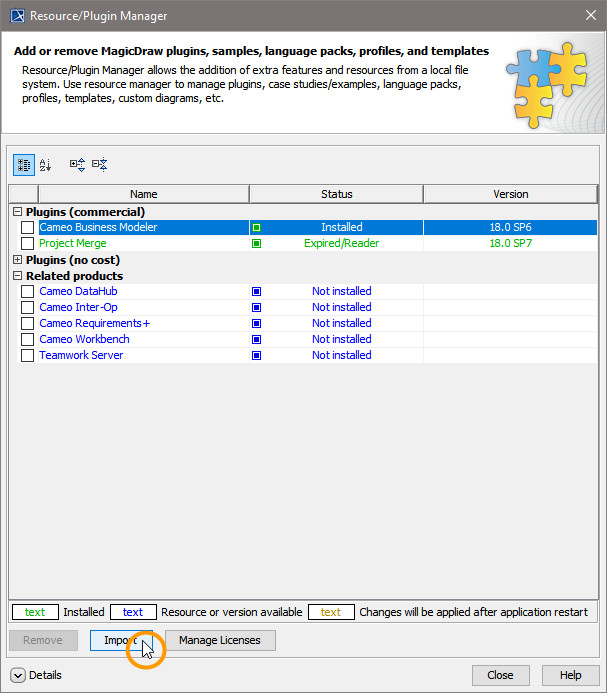Enable the Cameo Requirements+ checkbox
Screen dimensions: 607x693
(28, 324)
